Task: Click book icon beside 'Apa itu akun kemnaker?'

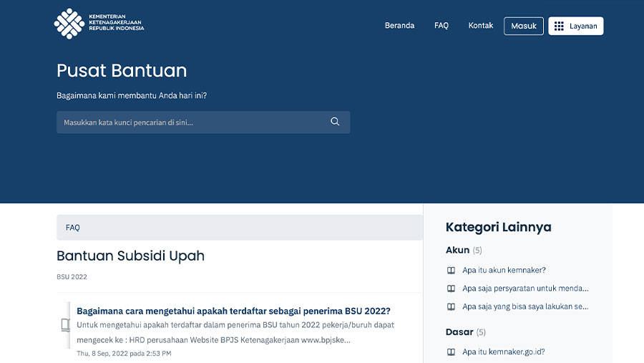Action: coord(451,271)
